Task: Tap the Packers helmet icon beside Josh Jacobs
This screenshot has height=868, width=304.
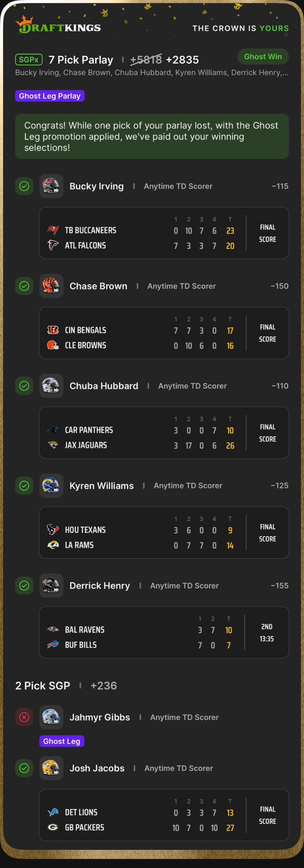Action: pyautogui.click(x=51, y=768)
